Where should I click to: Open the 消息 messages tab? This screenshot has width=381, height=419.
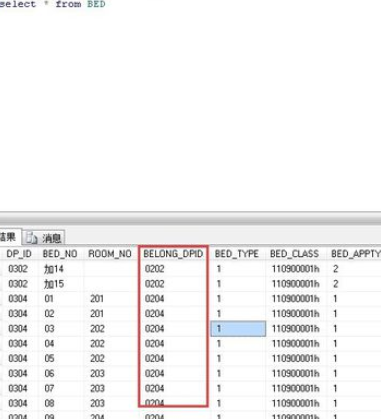pos(44,238)
